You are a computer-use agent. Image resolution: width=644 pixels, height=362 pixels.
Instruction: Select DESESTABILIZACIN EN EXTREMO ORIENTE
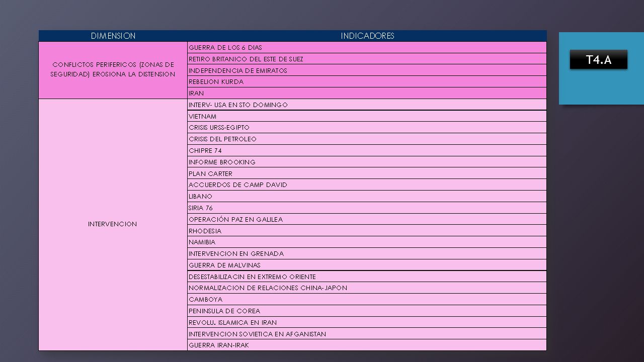coord(367,277)
